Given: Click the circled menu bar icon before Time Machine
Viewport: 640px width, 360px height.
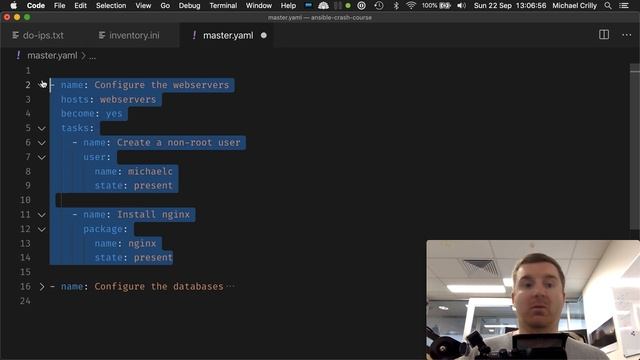Looking at the screenshot, I should click(x=361, y=5).
